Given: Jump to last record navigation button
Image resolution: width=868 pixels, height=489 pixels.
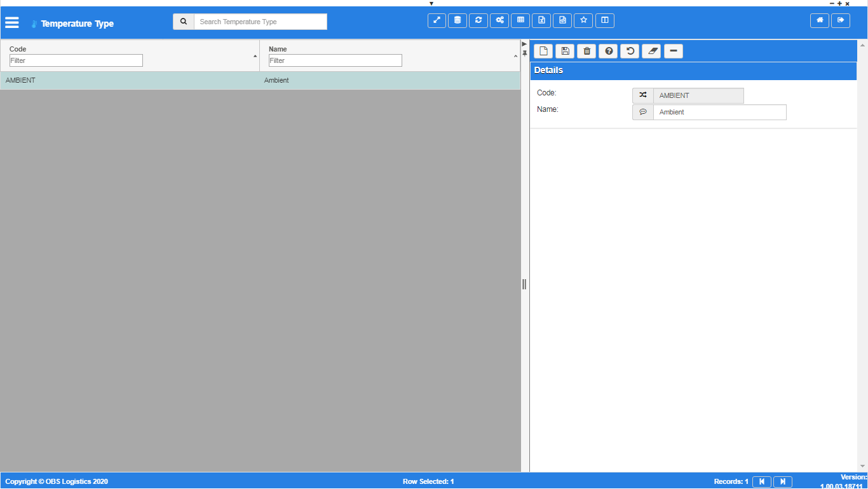Looking at the screenshot, I should point(783,482).
